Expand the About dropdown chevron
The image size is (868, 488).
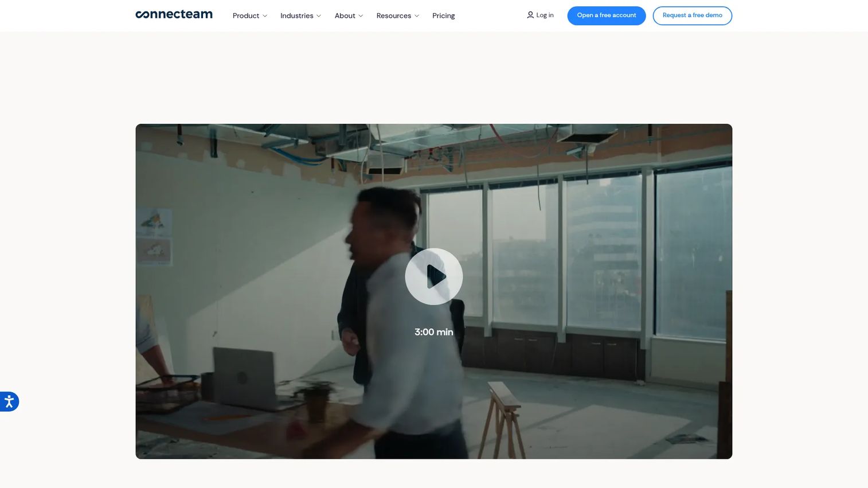coord(361,16)
